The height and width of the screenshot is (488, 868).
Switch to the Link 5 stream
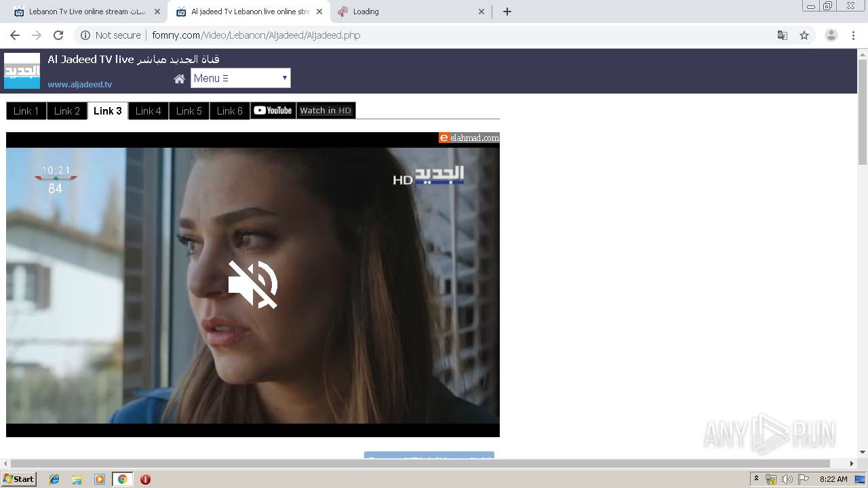tap(189, 110)
